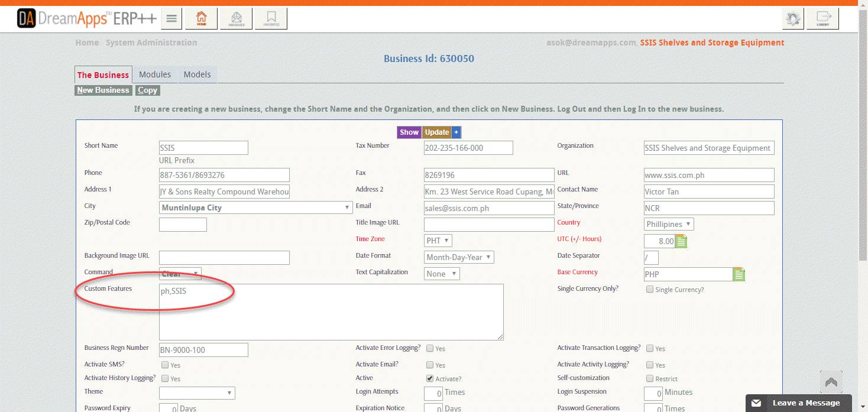Enable the Activate Email checkbox
The height and width of the screenshot is (412, 868).
tap(430, 365)
